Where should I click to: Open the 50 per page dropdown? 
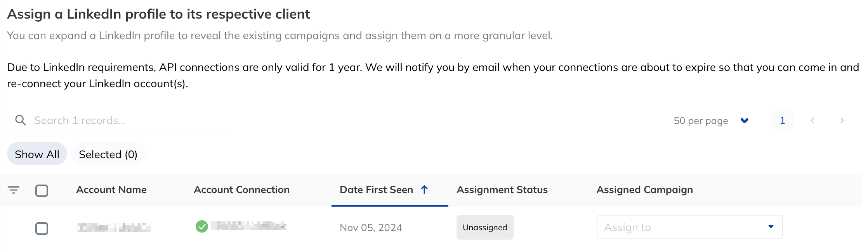click(711, 121)
